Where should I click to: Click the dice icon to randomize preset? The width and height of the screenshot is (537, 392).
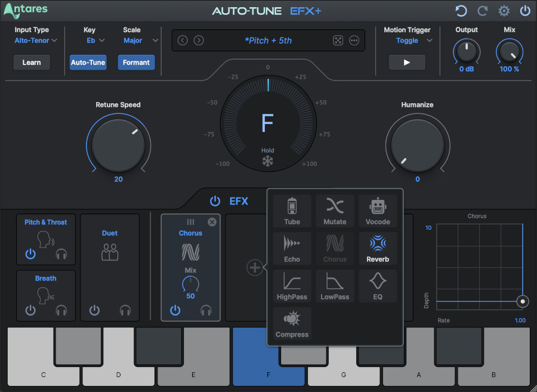[339, 40]
